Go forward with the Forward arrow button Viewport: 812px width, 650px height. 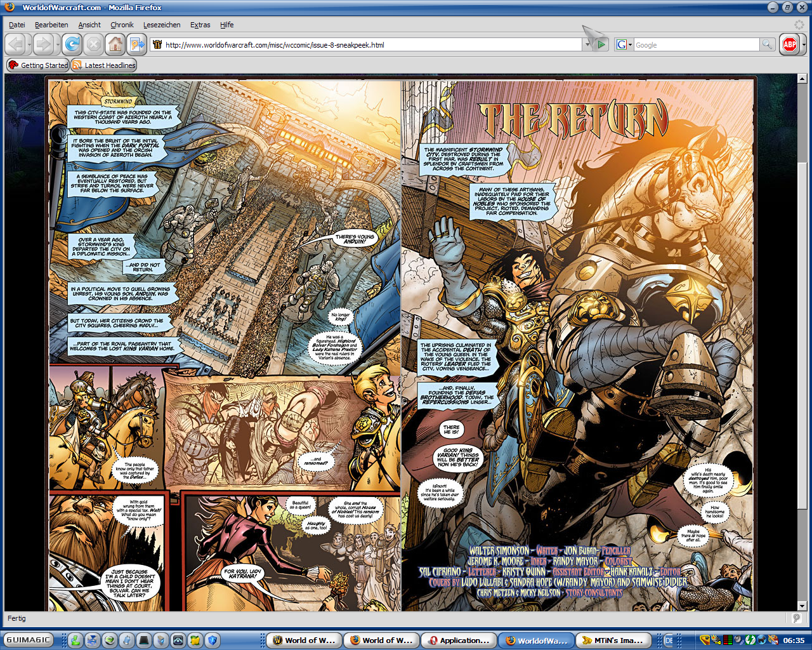click(x=43, y=44)
